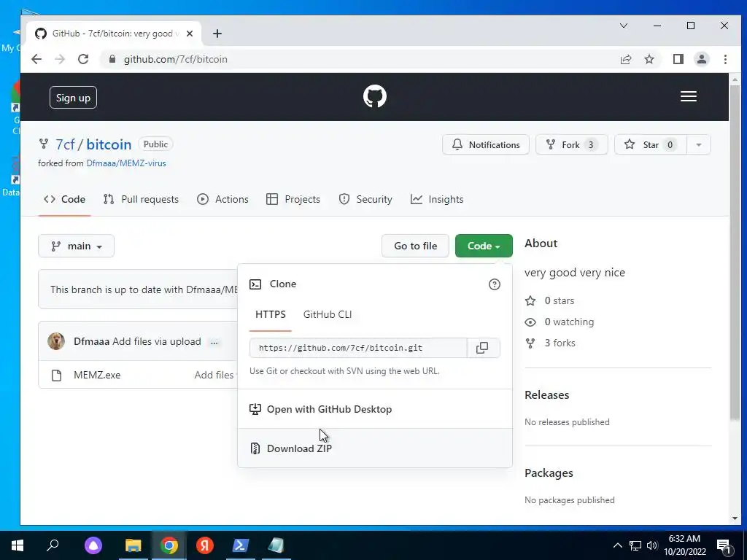Click the Fork button
Screen dimensions: 747x560
[571, 145]
